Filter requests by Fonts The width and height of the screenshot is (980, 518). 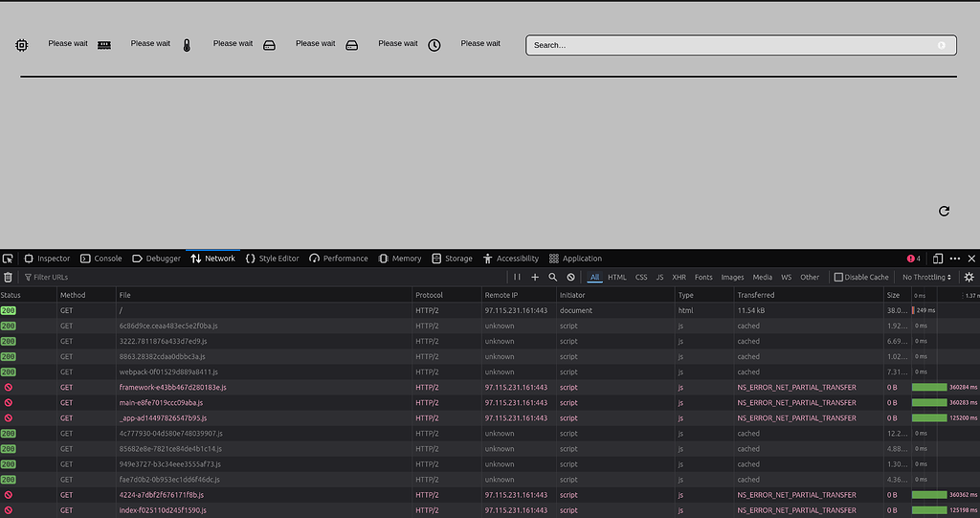pos(703,277)
